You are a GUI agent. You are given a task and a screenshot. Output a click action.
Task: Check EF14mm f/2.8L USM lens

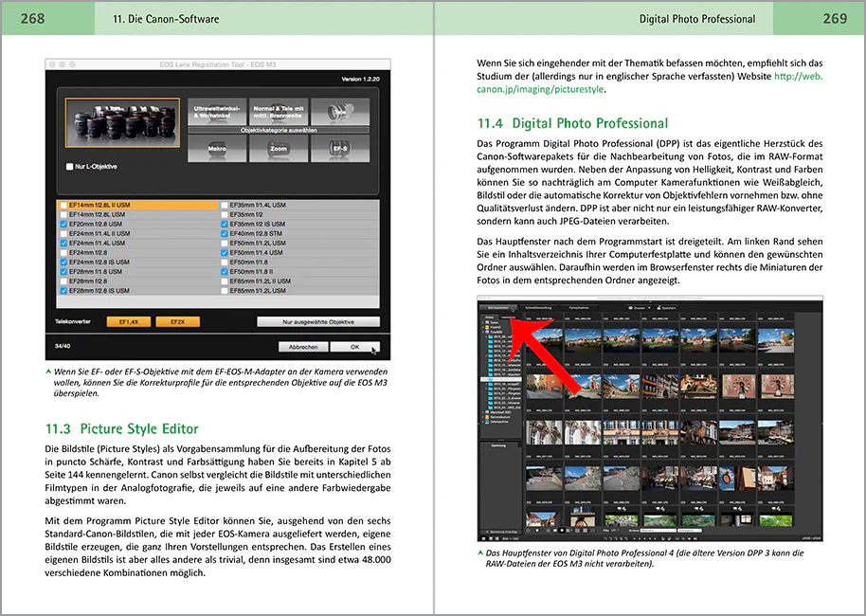[63, 214]
